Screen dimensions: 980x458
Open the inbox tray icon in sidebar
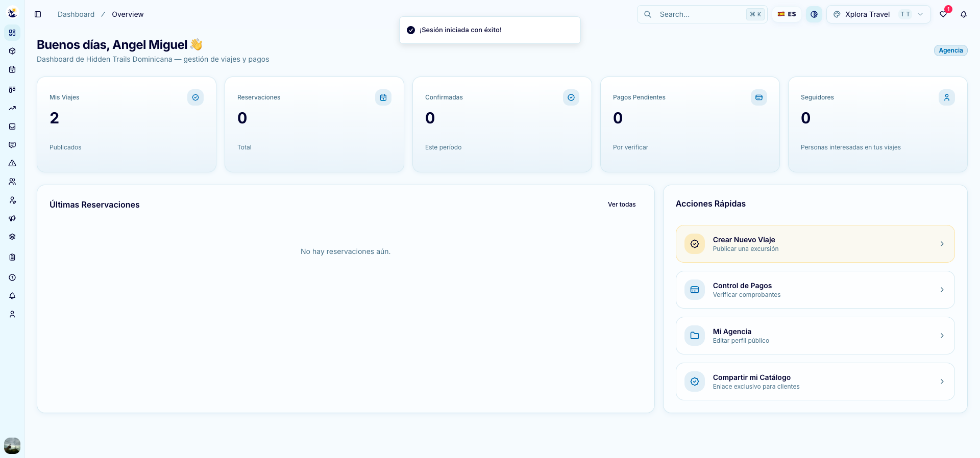(12, 126)
